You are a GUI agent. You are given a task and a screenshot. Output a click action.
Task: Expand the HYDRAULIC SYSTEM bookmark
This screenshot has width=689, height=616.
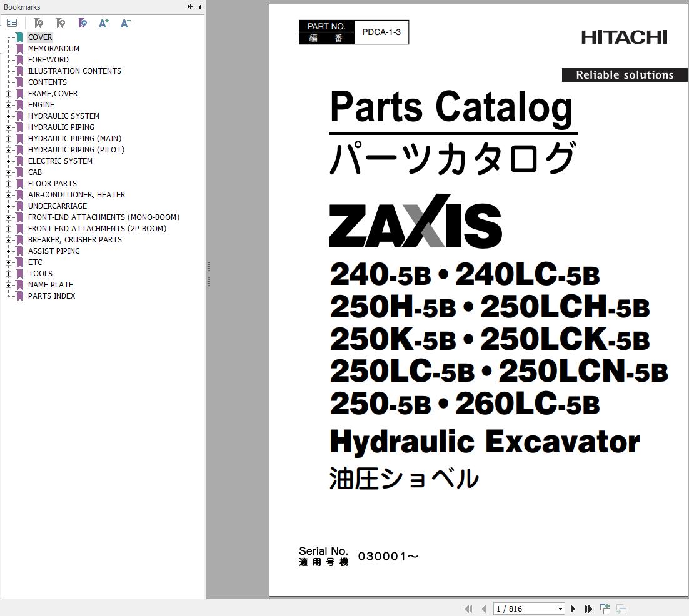(x=8, y=116)
